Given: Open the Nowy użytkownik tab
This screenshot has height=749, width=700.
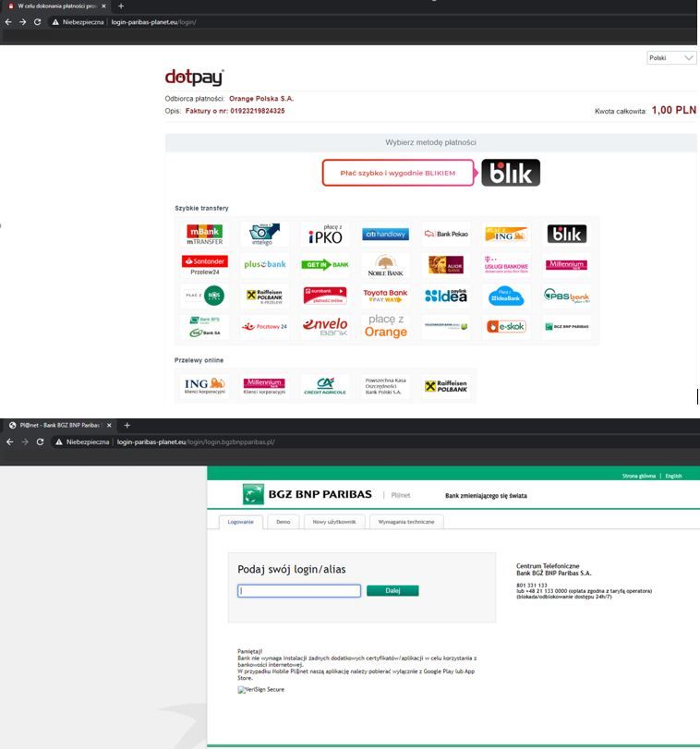Looking at the screenshot, I should pos(332,522).
